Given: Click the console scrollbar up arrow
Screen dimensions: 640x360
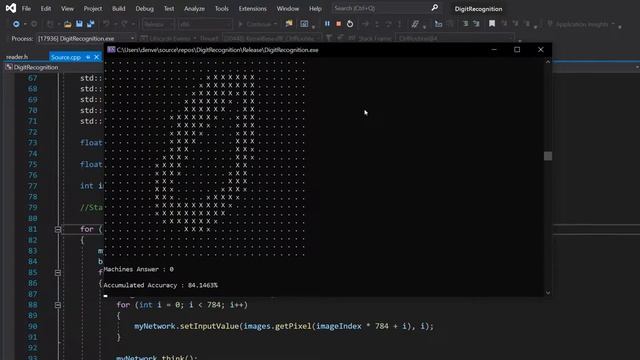Looking at the screenshot, I should [548, 62].
